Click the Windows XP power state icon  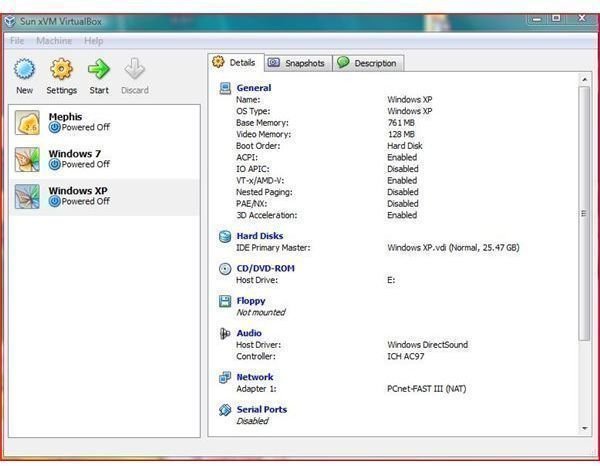click(55, 201)
